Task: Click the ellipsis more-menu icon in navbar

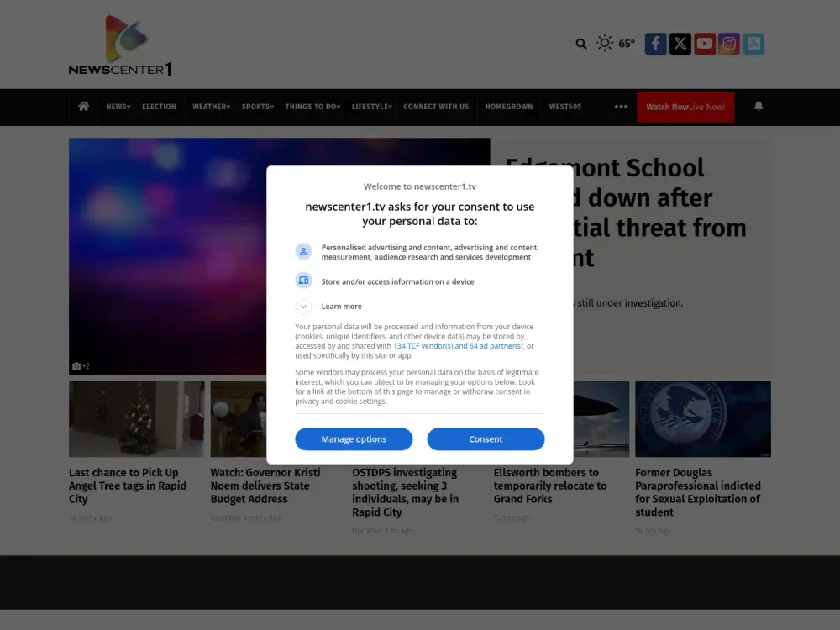Action: pos(621,107)
